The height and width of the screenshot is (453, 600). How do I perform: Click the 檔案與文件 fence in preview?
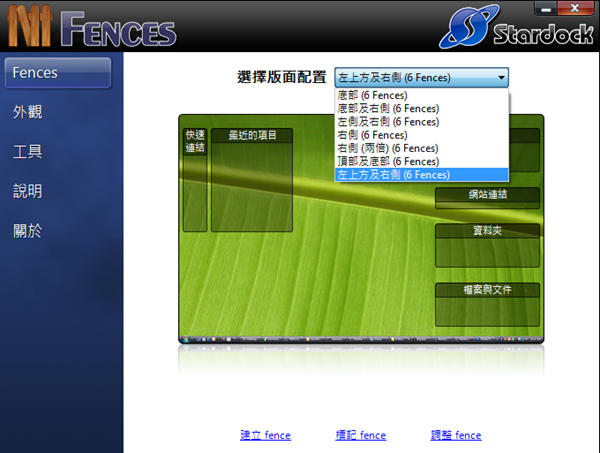(x=487, y=305)
